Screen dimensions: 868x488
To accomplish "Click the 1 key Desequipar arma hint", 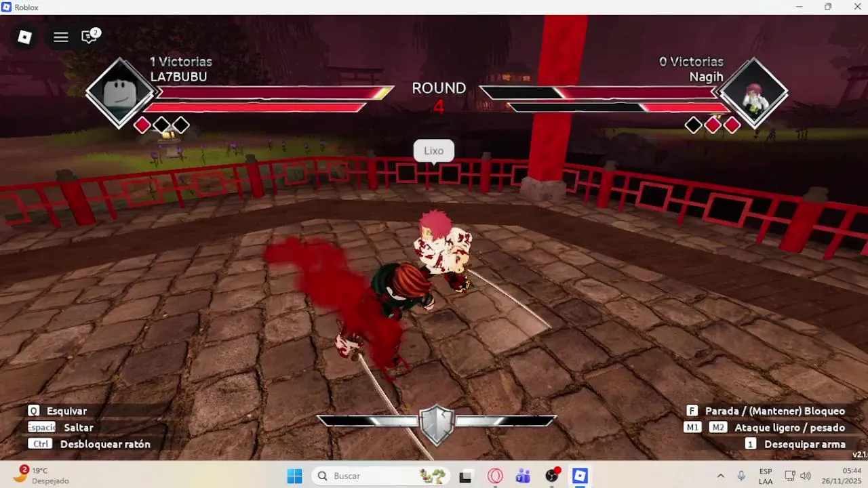I will (x=795, y=444).
